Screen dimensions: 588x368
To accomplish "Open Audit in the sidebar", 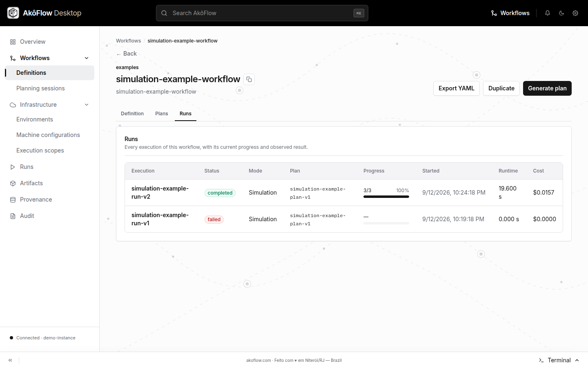I will tap(49, 216).
